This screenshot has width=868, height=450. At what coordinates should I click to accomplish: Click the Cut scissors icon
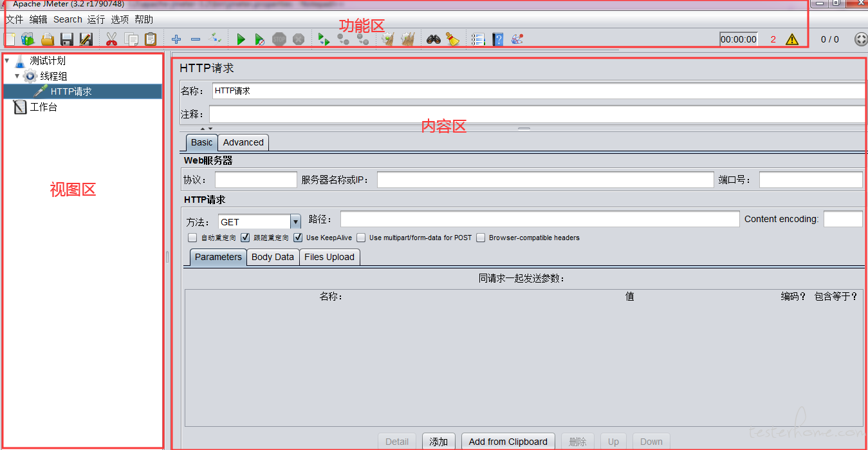tap(111, 40)
